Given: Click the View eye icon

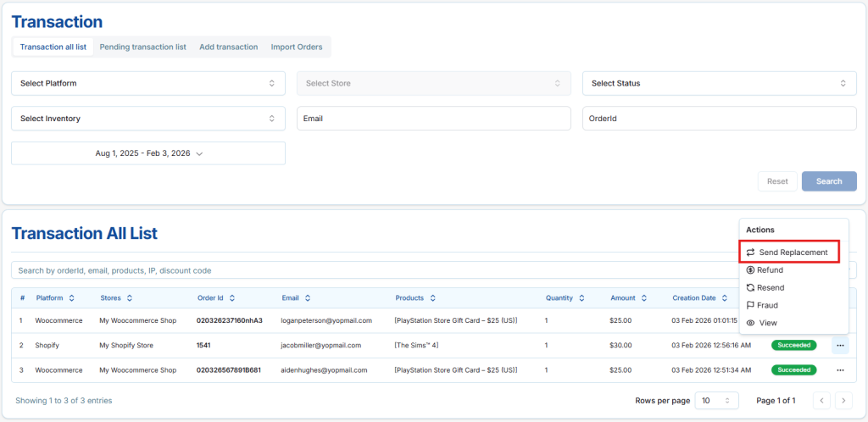Looking at the screenshot, I should pos(750,323).
